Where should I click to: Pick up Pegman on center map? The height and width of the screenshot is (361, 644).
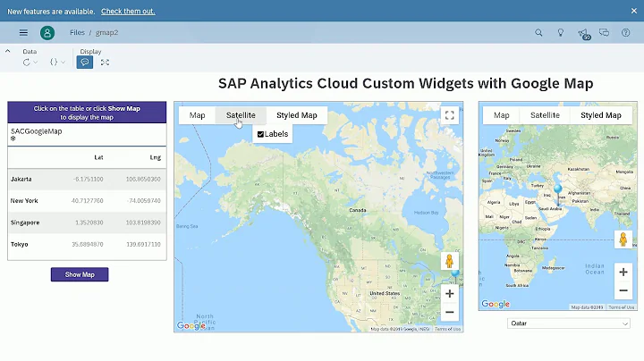(449, 261)
